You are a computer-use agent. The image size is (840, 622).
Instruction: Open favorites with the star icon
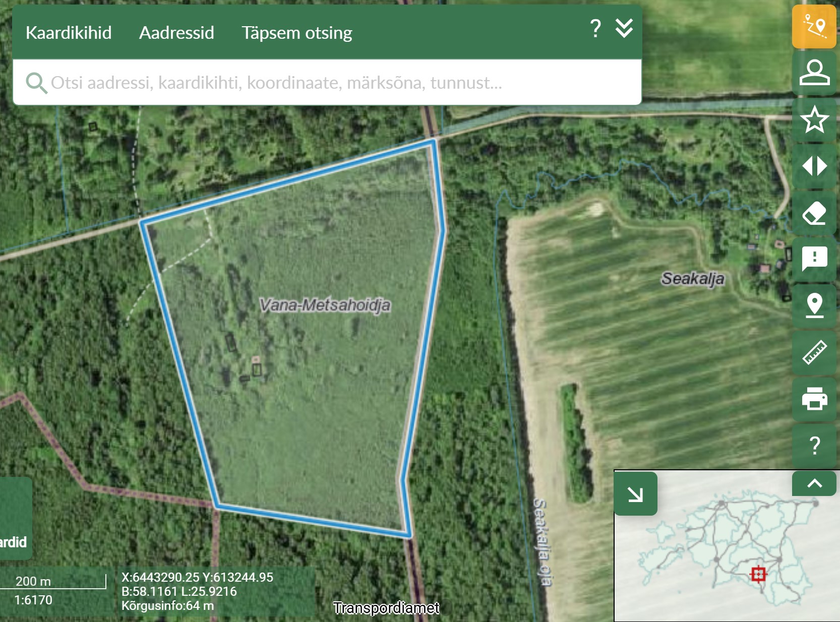pyautogui.click(x=814, y=119)
